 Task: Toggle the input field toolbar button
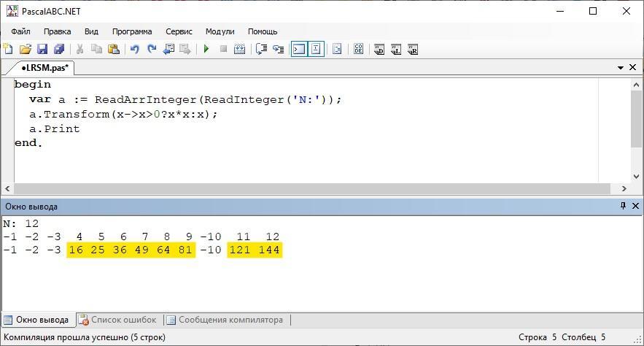pos(316,50)
